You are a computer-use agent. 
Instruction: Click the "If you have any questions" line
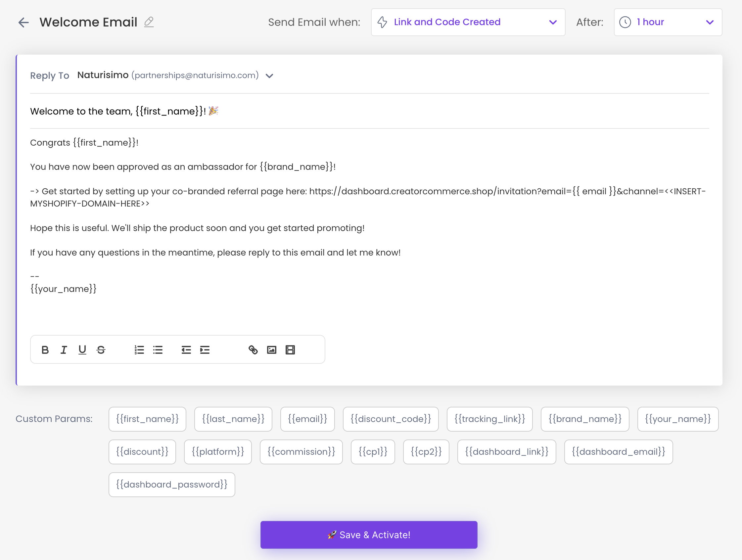[x=215, y=252]
